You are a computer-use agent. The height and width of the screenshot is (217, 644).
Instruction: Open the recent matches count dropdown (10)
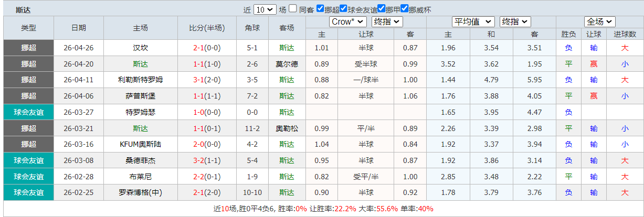point(265,9)
